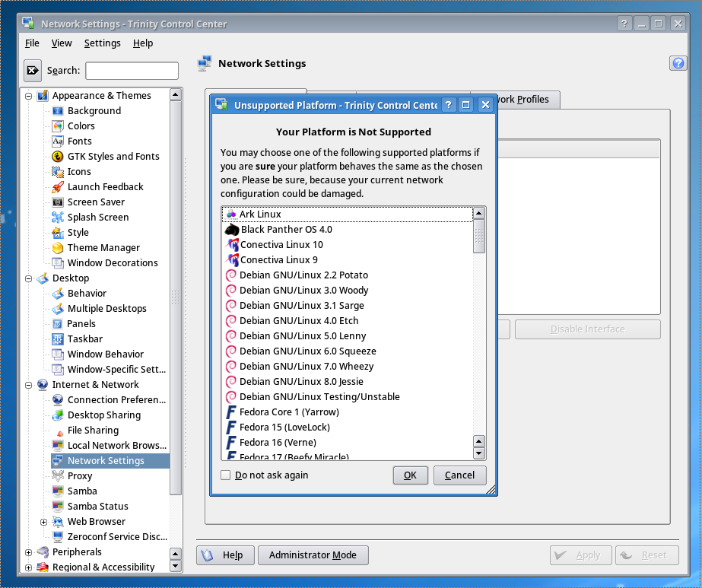Click OK in the Unsupported Platform dialog

(x=410, y=475)
